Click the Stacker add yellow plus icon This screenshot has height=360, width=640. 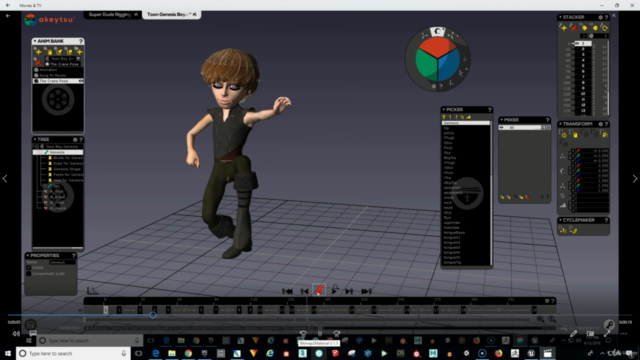(564, 28)
